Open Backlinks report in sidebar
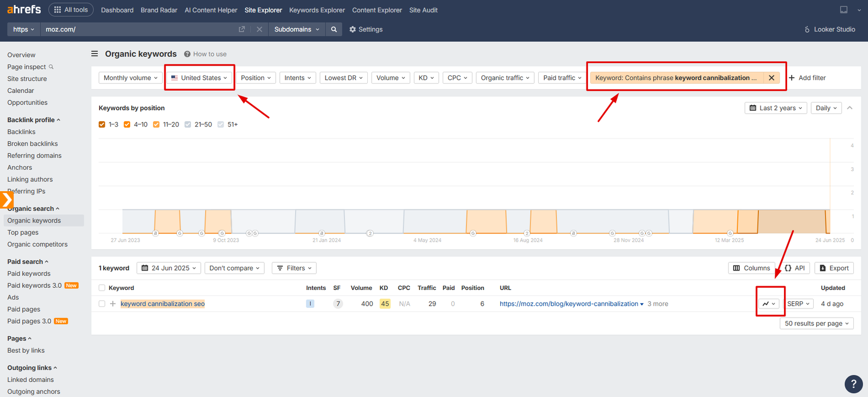Image resolution: width=868 pixels, height=397 pixels. pyautogui.click(x=21, y=132)
